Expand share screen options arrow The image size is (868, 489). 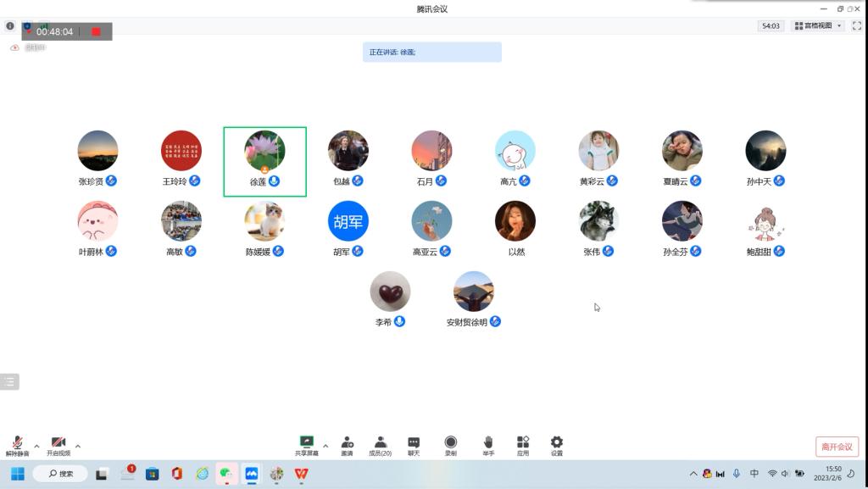click(325, 446)
